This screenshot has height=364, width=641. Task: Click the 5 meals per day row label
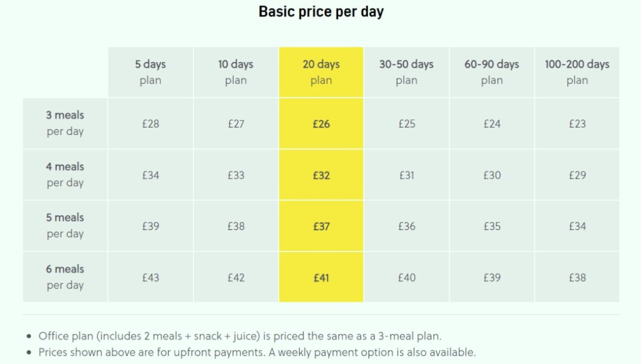coord(65,226)
